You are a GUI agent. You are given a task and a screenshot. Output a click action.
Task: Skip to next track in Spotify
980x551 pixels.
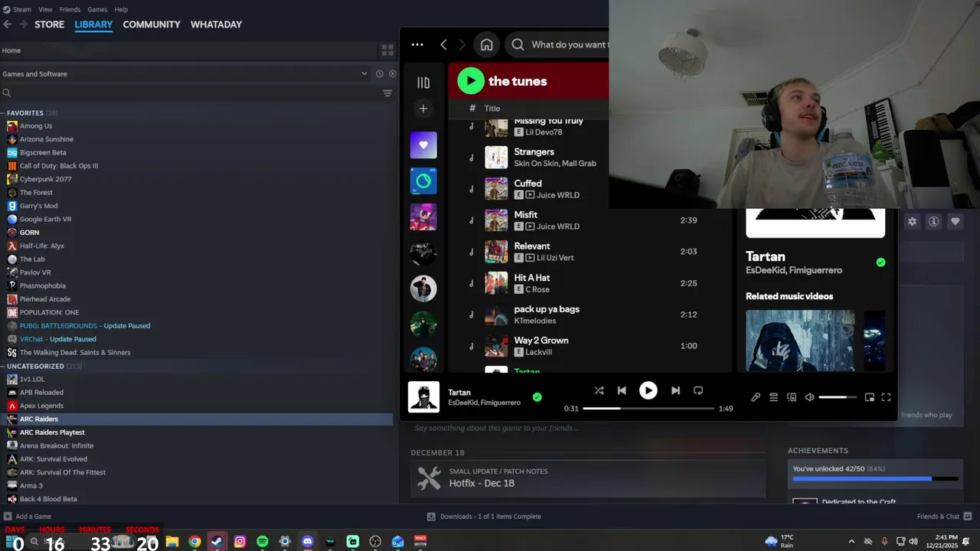click(675, 390)
